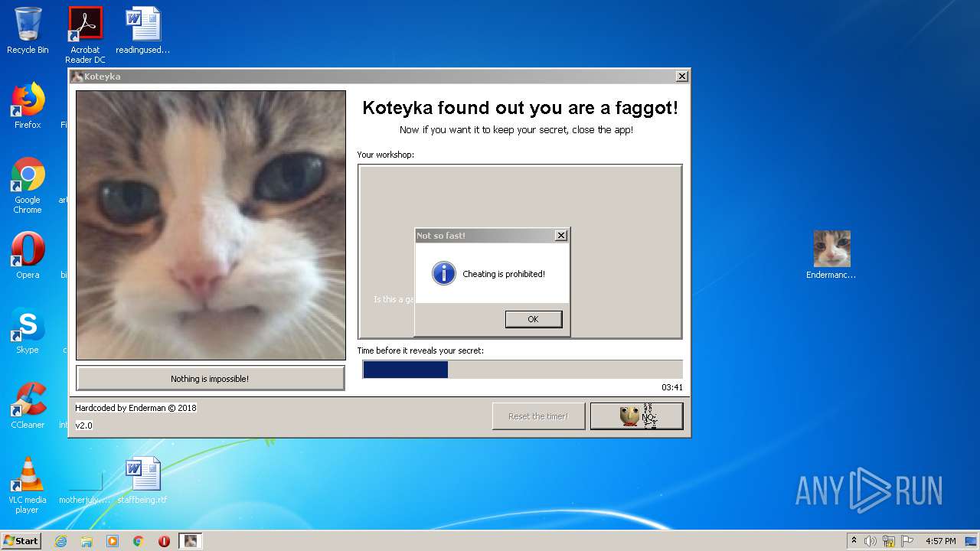This screenshot has height=551, width=980.
Task: Launch Acrobat Reader DC shortcut
Action: 85,34
